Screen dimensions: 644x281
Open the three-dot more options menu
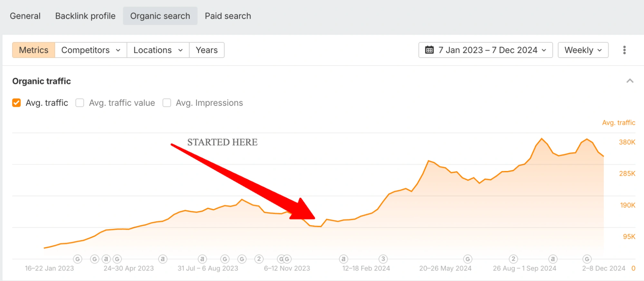click(x=624, y=50)
